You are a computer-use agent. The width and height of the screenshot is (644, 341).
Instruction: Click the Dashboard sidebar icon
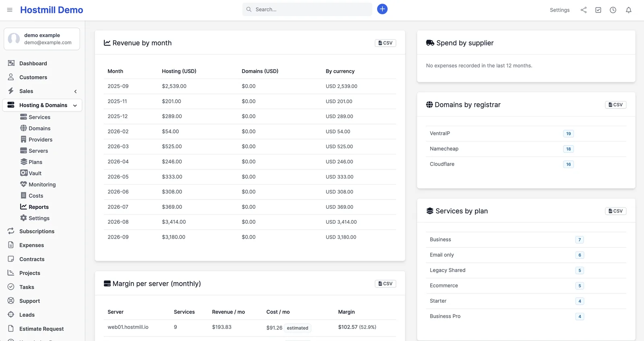pos(11,63)
